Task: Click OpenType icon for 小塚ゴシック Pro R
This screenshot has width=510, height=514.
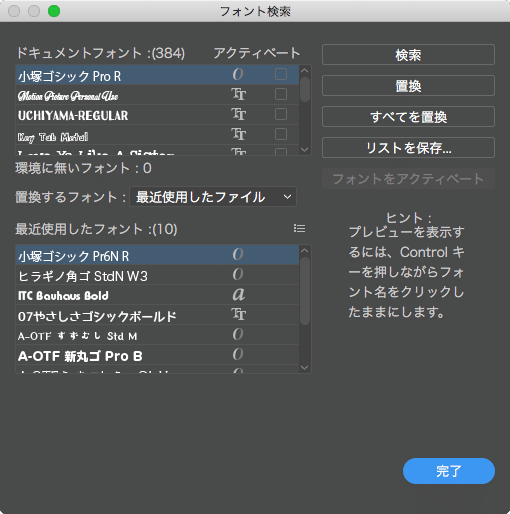Action: click(238, 74)
